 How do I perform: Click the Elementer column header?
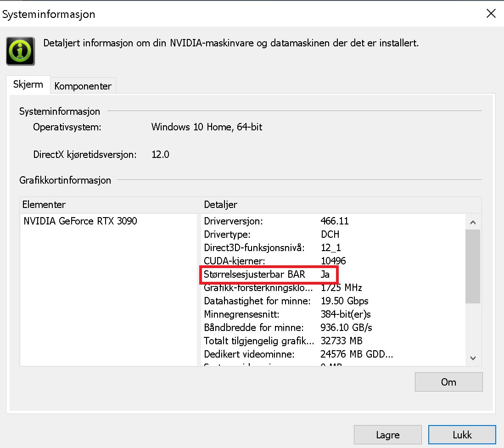point(110,204)
